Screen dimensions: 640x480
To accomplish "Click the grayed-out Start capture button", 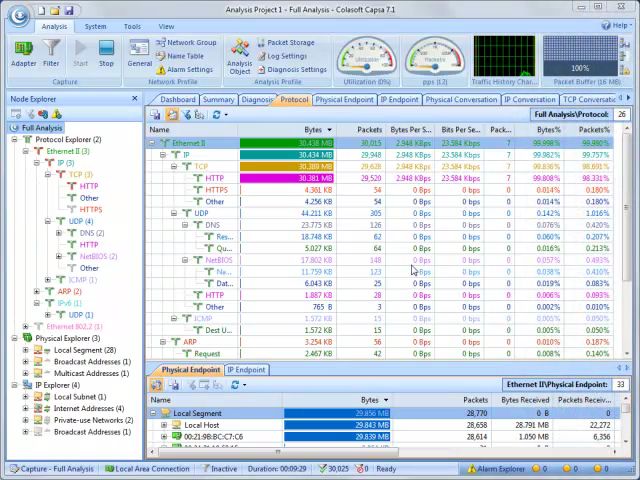I will pyautogui.click(x=80, y=53).
